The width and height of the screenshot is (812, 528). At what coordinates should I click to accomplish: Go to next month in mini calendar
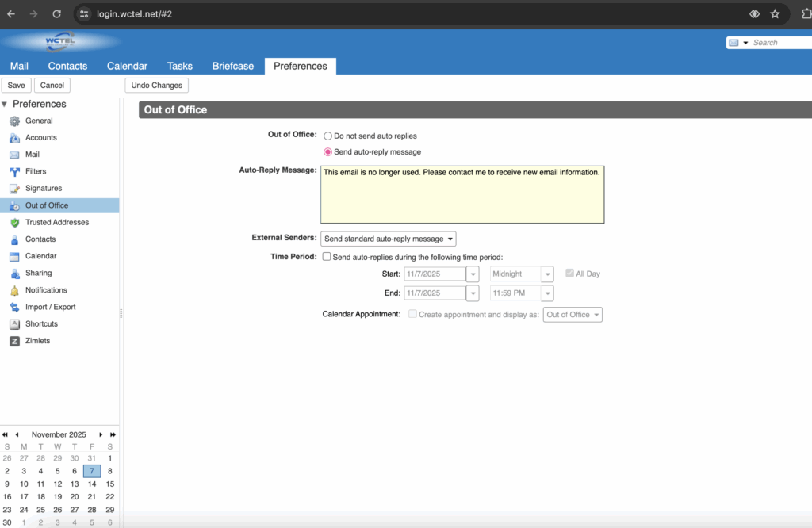[x=101, y=435]
